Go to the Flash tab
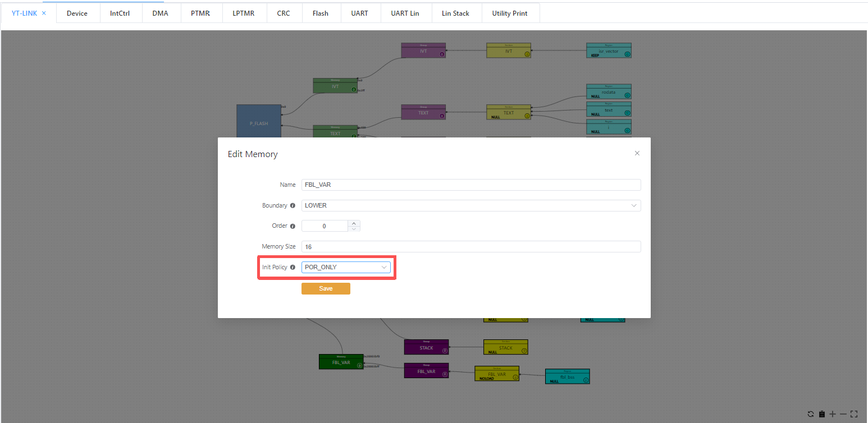Image resolution: width=868 pixels, height=423 pixels. click(x=321, y=13)
